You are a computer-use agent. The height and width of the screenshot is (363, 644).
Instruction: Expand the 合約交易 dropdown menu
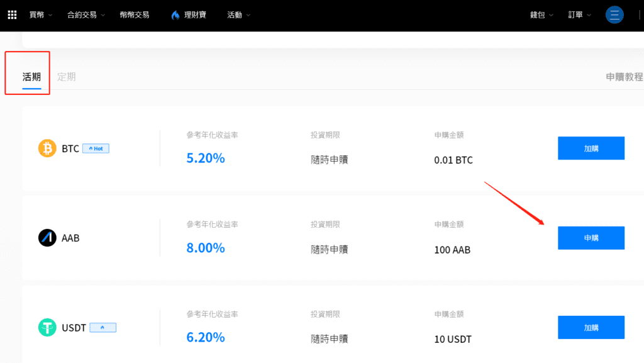pyautogui.click(x=86, y=14)
